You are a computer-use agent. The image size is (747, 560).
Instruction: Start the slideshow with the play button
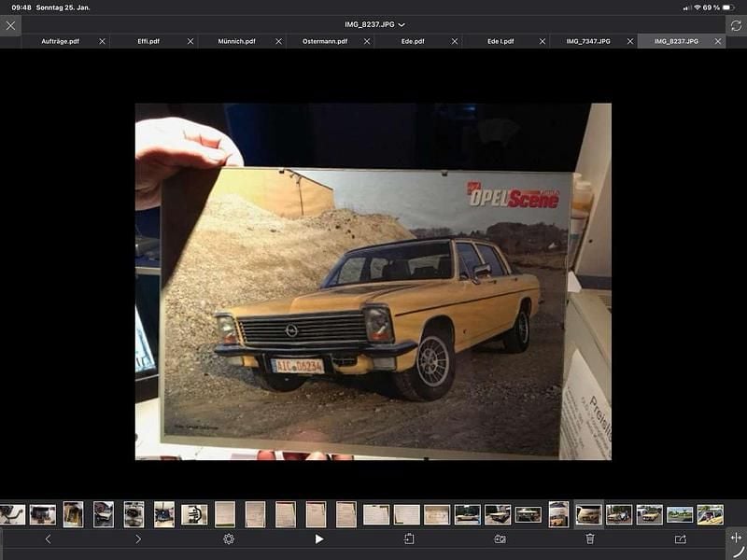coord(319,539)
